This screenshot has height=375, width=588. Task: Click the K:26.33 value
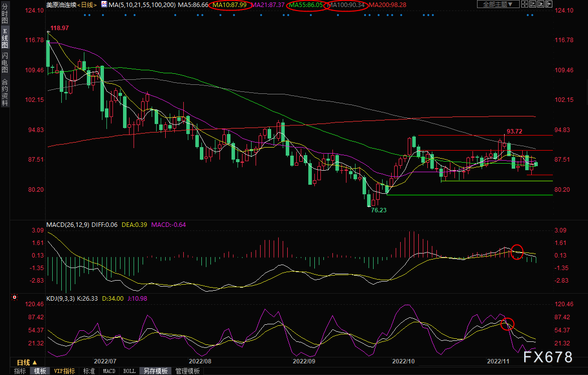click(87, 299)
